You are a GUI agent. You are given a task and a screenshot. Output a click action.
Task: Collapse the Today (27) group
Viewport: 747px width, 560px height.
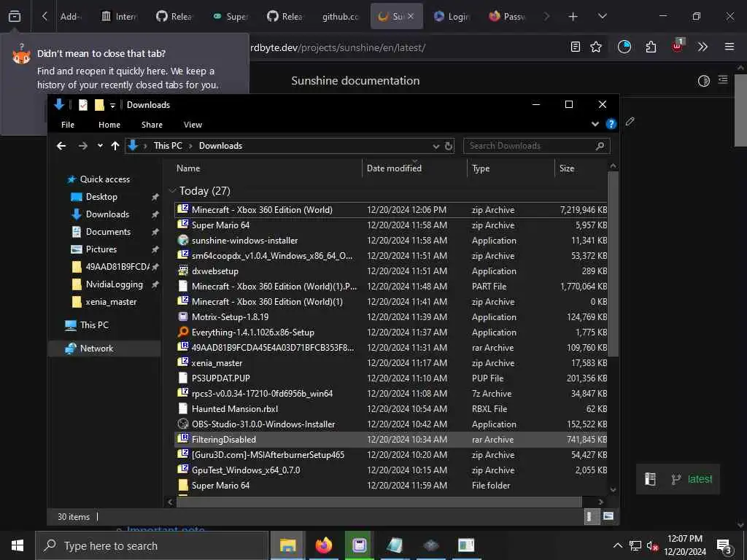point(172,191)
